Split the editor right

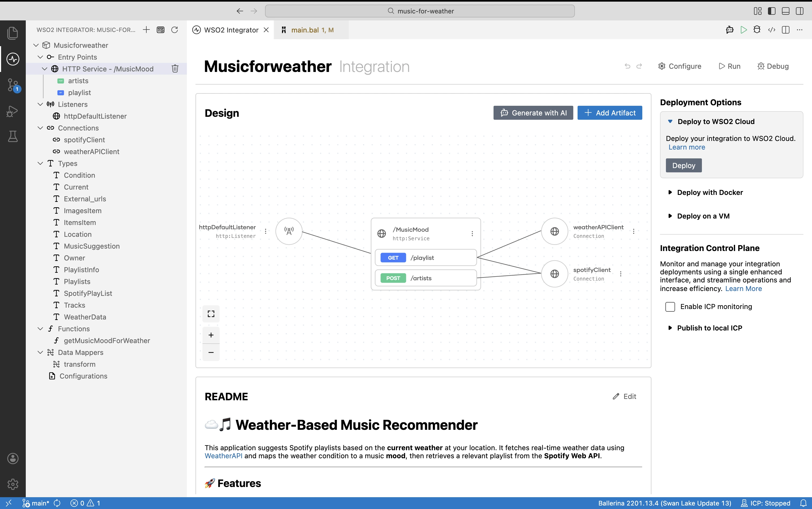coord(786,30)
